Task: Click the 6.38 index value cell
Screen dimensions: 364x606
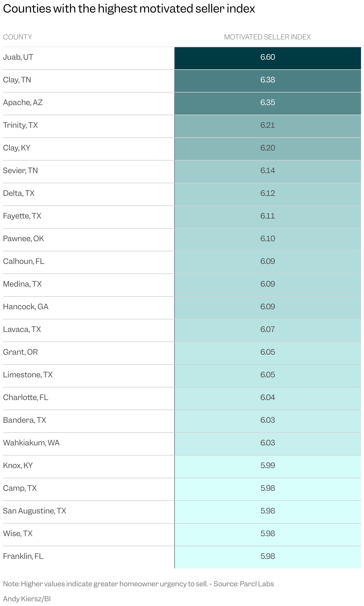Action: point(268,80)
